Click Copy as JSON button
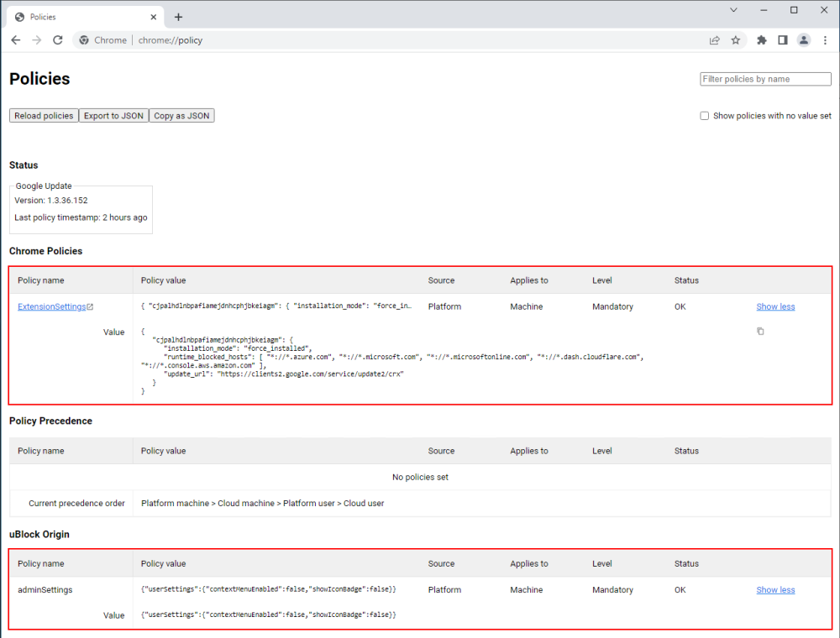The width and height of the screenshot is (840, 638). 181,116
